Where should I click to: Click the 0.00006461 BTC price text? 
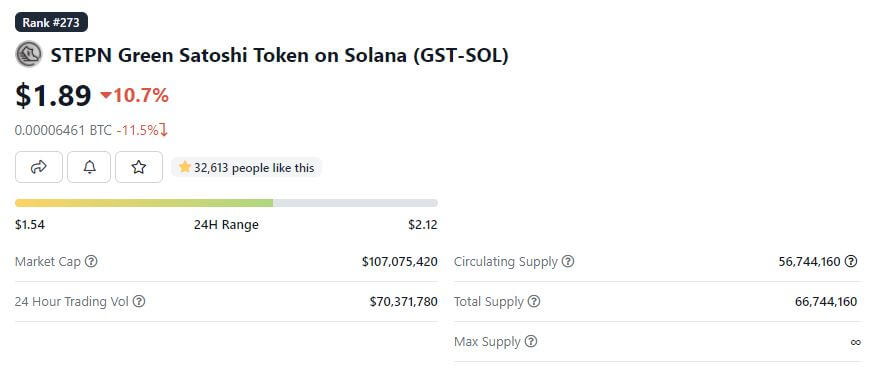click(63, 131)
